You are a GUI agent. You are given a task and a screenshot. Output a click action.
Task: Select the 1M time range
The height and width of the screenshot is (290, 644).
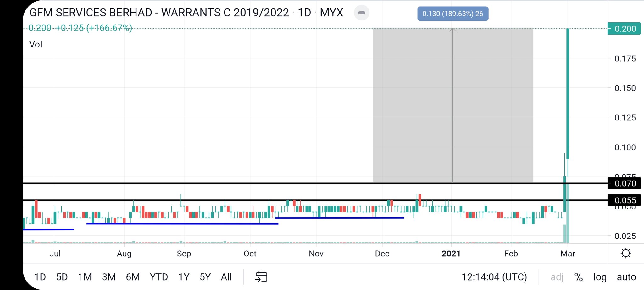[x=85, y=277]
